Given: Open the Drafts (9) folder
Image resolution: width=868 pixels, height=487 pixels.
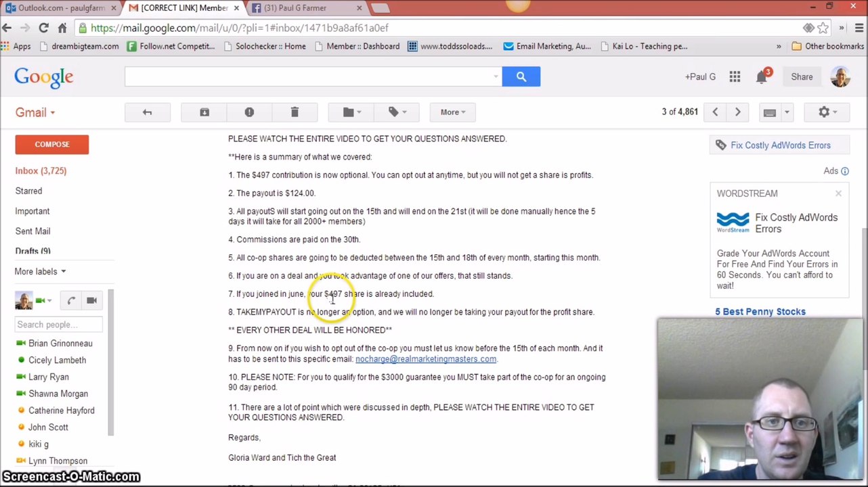Looking at the screenshot, I should pos(32,251).
